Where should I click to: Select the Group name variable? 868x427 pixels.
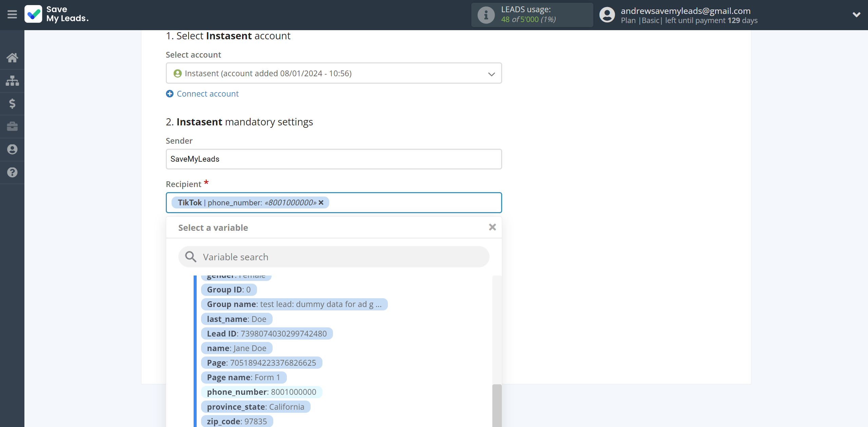point(294,304)
